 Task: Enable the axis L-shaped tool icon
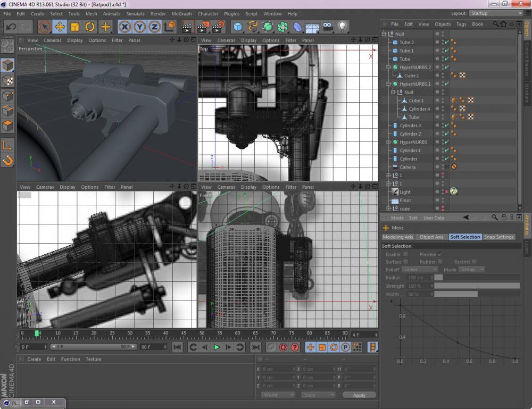(7, 145)
